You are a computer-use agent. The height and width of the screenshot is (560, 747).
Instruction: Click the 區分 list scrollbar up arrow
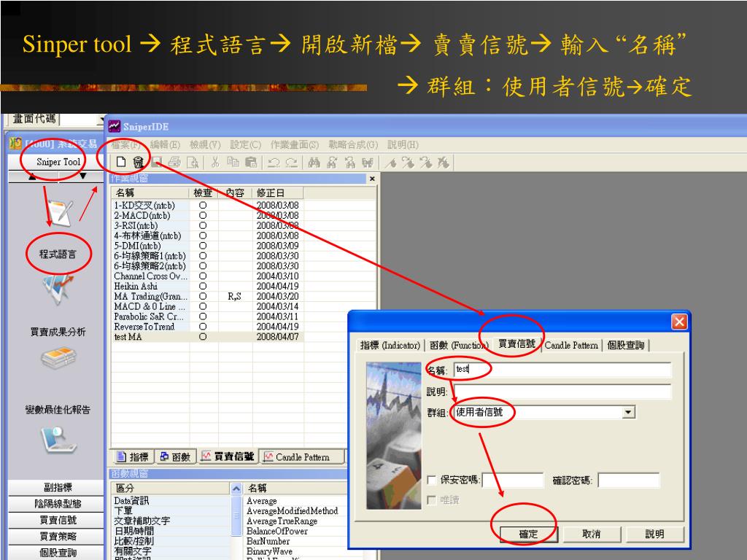(x=236, y=489)
